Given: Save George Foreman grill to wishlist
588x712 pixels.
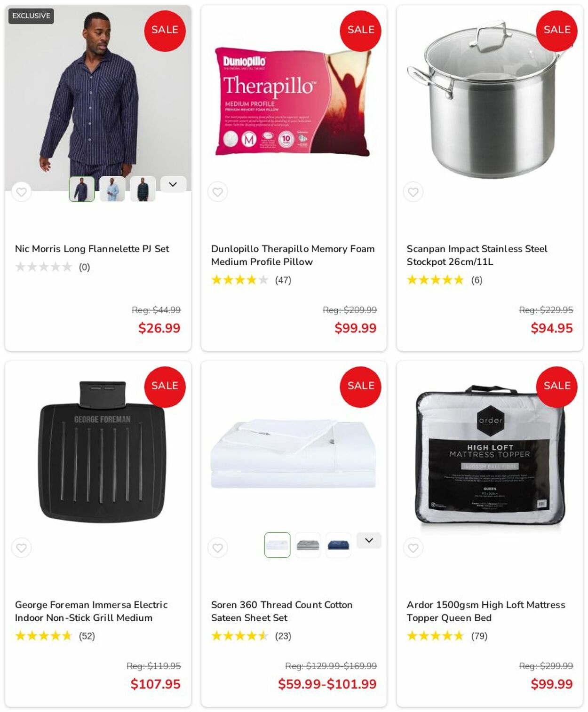Looking at the screenshot, I should click(x=21, y=548).
